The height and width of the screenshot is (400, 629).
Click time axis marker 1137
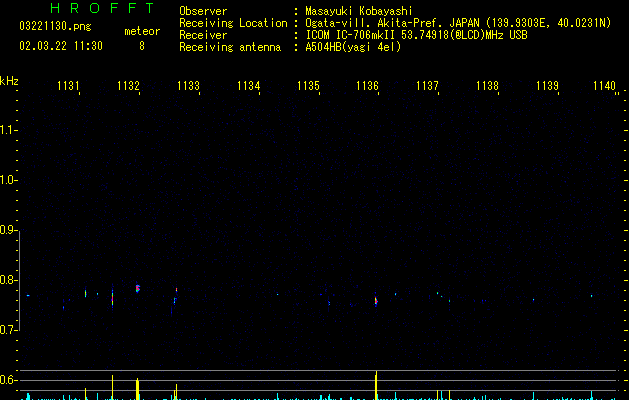(428, 85)
